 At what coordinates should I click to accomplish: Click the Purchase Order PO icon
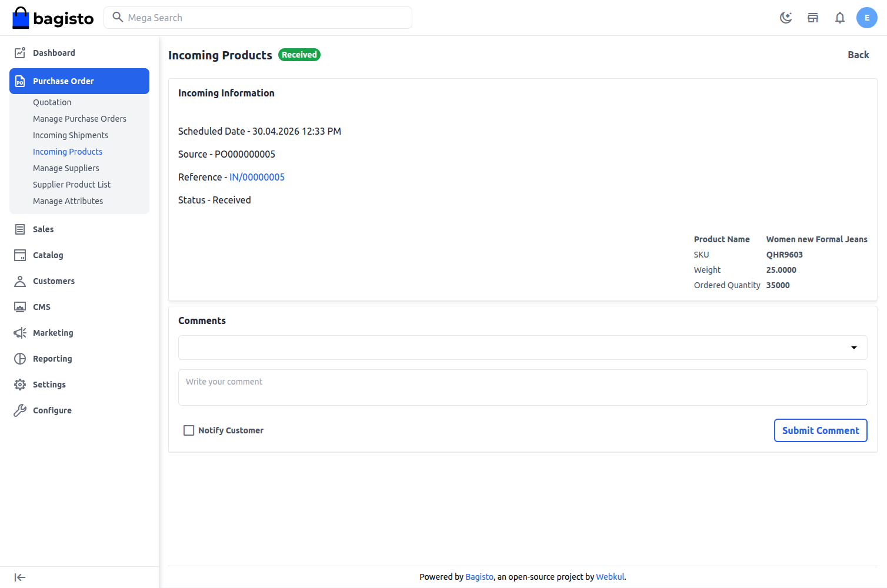(x=19, y=81)
